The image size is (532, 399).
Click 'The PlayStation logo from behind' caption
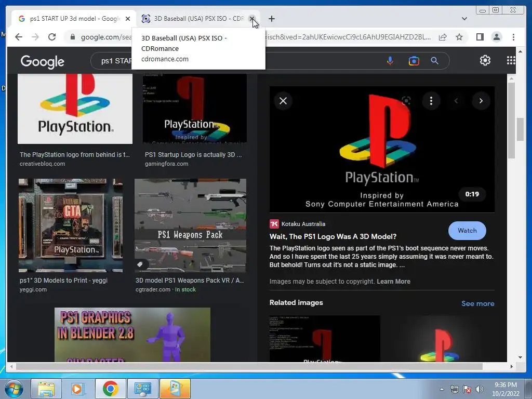click(x=75, y=155)
